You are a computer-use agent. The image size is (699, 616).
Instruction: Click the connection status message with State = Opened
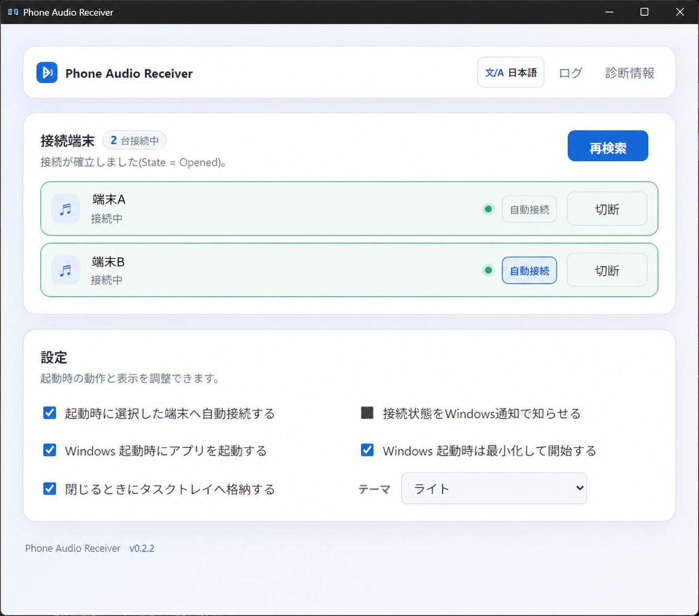[134, 162]
